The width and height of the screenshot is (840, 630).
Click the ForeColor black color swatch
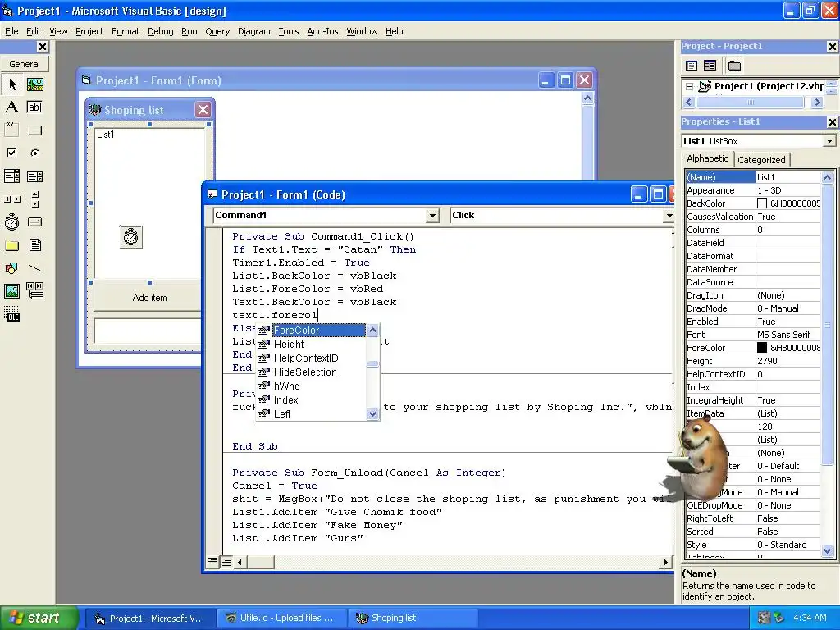pos(762,348)
